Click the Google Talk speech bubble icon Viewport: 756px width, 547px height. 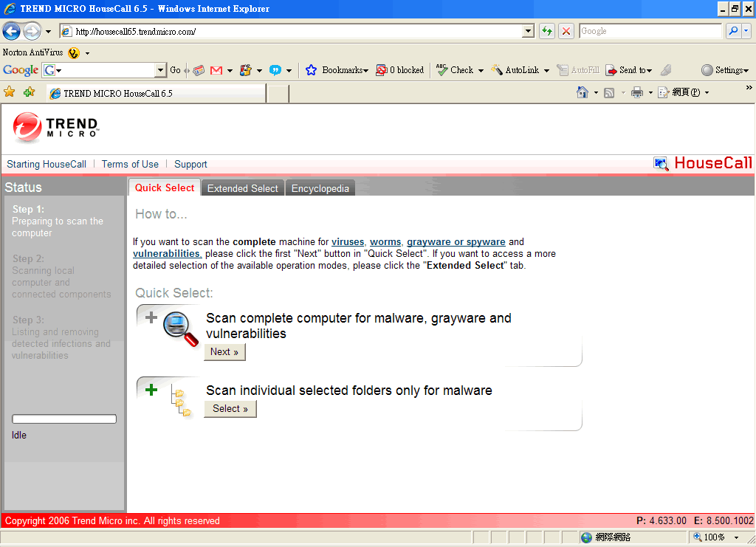coord(275,70)
